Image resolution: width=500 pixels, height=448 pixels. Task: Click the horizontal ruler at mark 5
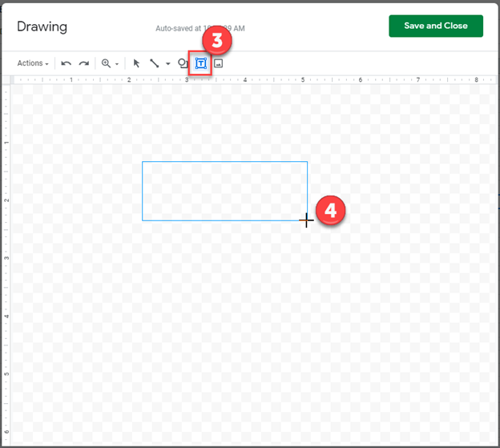coord(303,79)
